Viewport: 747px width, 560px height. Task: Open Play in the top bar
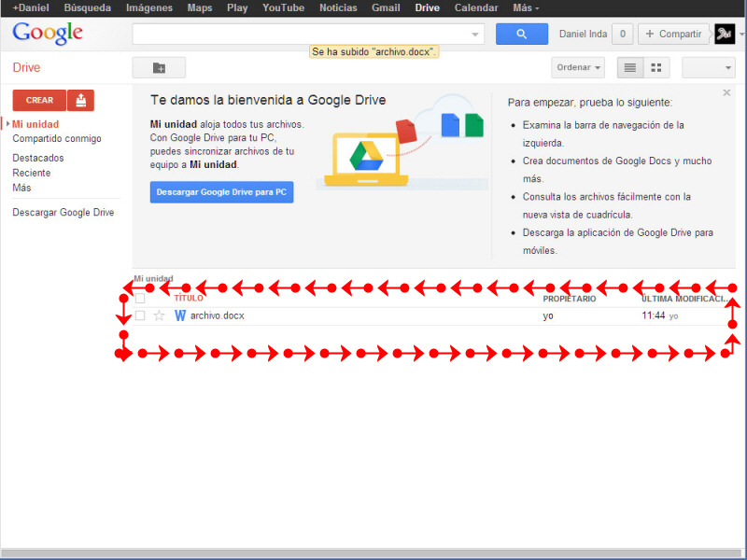[x=237, y=8]
